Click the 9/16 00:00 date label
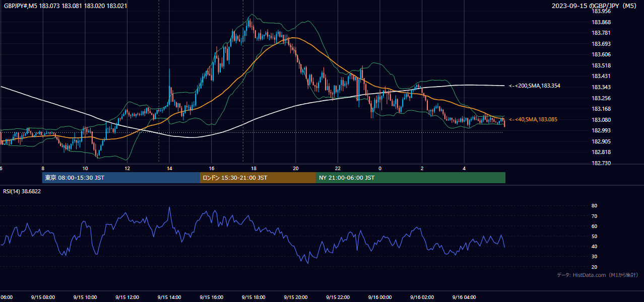Image resolution: width=644 pixels, height=302 pixels. click(380, 297)
